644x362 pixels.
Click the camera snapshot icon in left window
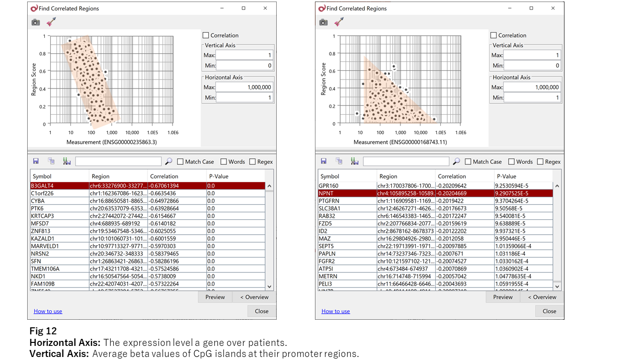pyautogui.click(x=35, y=22)
